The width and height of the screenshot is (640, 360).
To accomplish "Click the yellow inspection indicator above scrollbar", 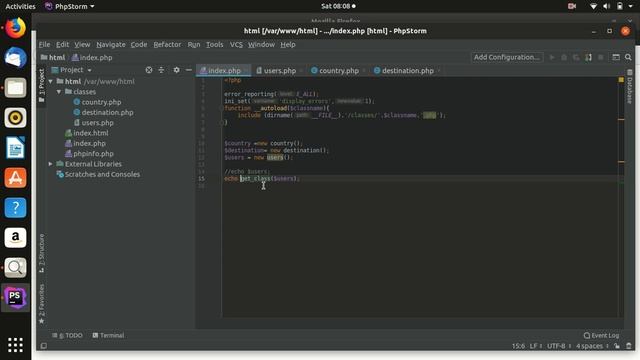I will [621, 80].
